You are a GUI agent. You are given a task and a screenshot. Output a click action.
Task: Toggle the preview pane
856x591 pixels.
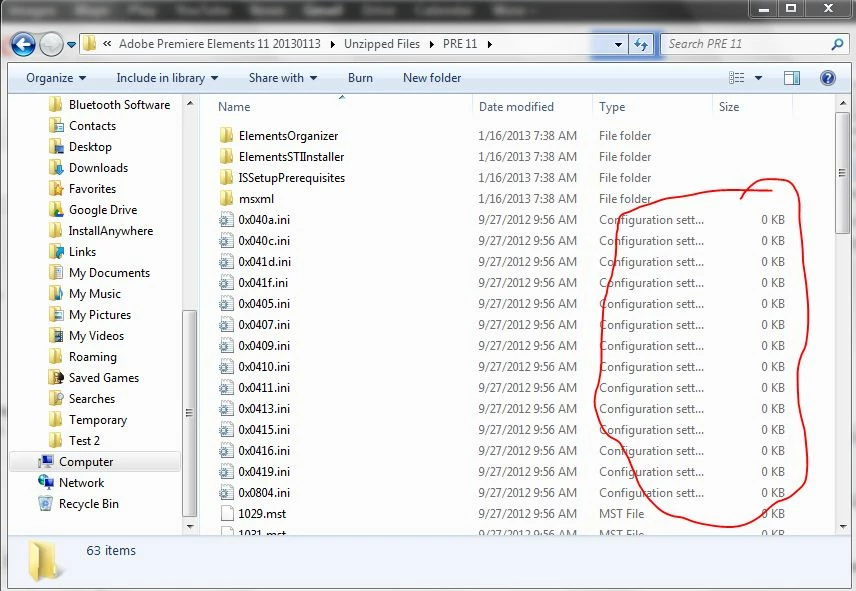coord(792,78)
